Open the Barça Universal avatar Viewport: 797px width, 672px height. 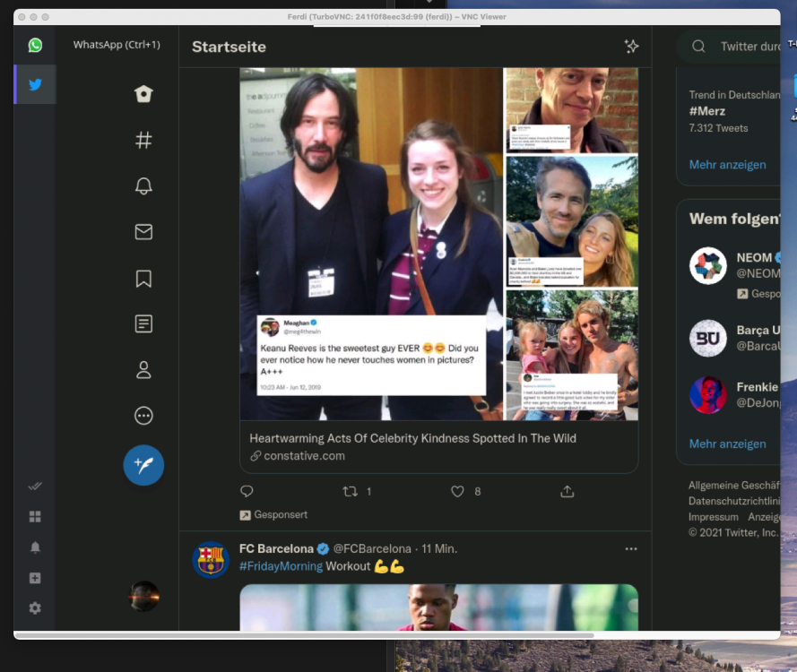[x=708, y=339]
